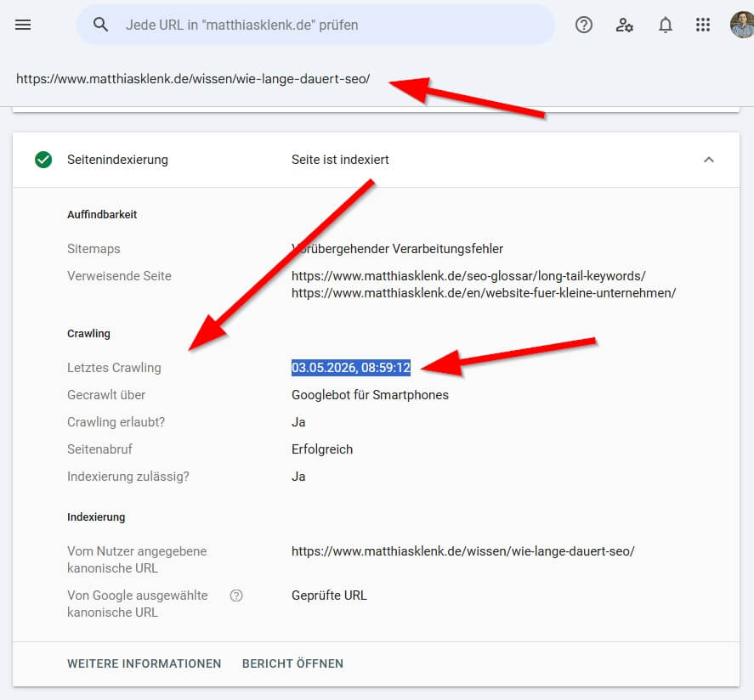Open the Help question mark icon

[x=584, y=25]
